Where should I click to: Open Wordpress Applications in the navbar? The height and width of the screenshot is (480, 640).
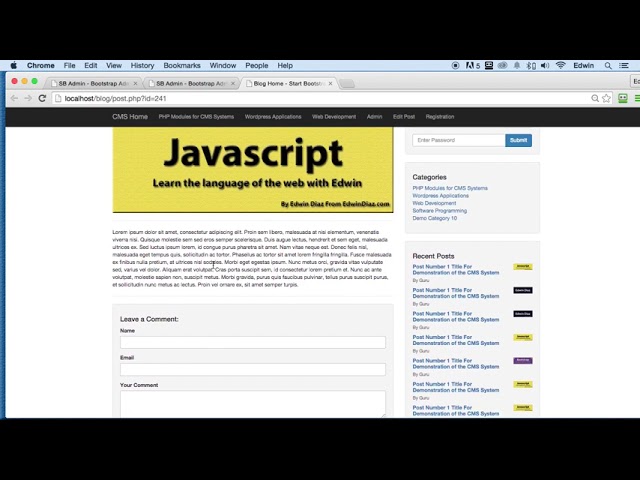[x=273, y=117]
